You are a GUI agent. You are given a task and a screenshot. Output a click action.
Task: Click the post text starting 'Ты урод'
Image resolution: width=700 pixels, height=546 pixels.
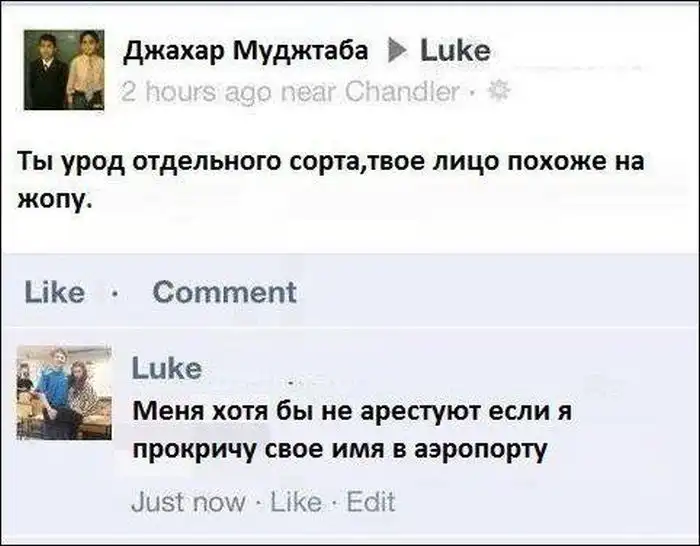pos(331,179)
